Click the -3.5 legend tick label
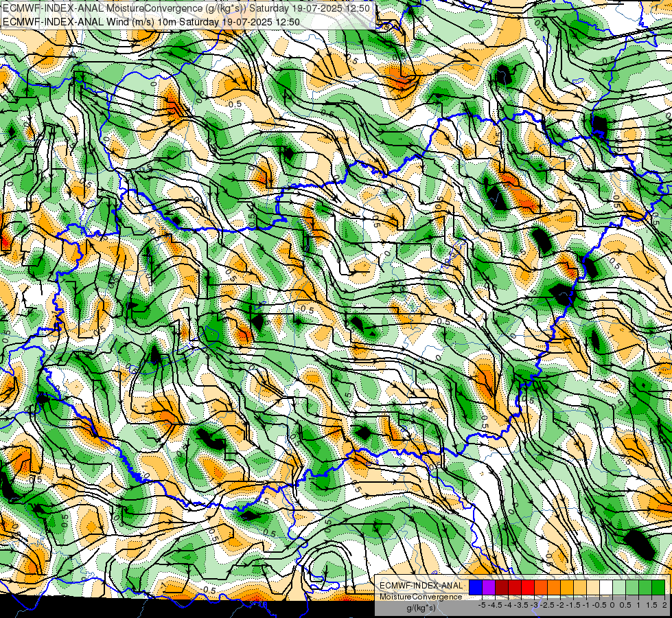Image resolution: width=672 pixels, height=618 pixels. 521,605
